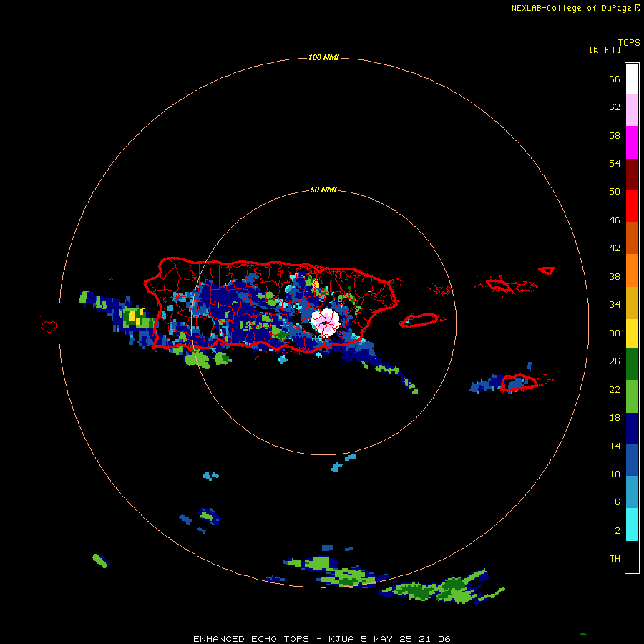Click the '46' scale label
644x644 pixels.
click(615, 220)
